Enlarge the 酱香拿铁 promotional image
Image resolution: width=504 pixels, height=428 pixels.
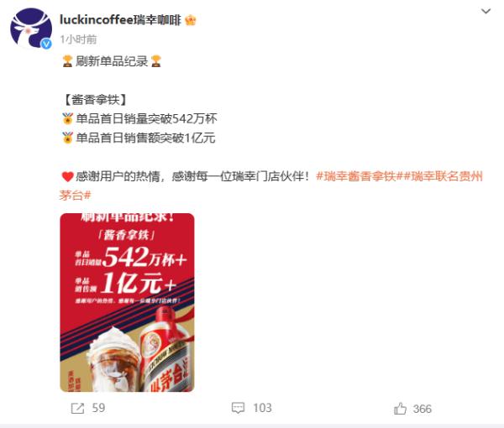click(128, 302)
